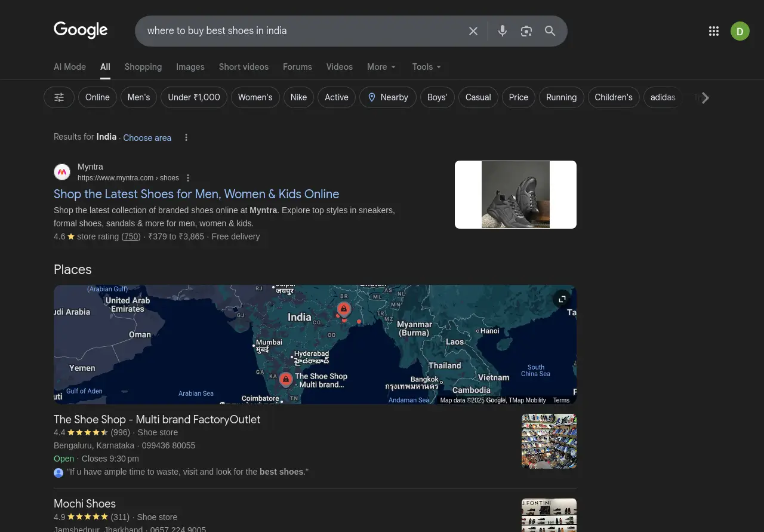This screenshot has width=764, height=532.
Task: Open Forums tab
Action: click(297, 67)
